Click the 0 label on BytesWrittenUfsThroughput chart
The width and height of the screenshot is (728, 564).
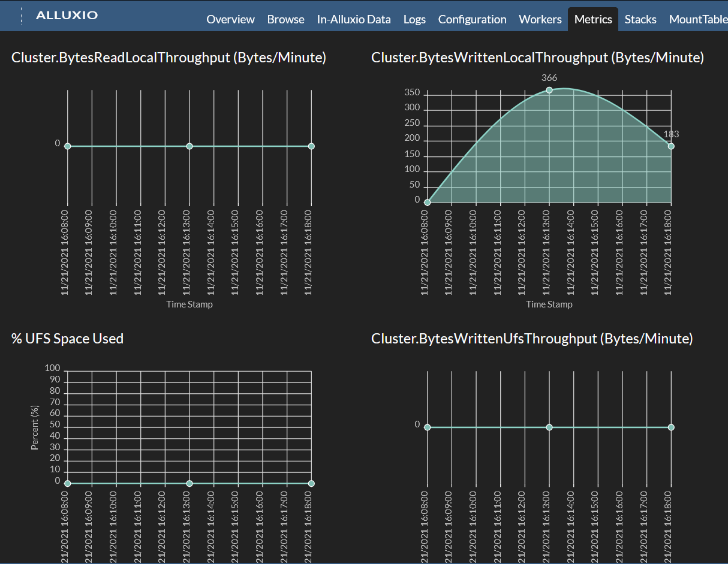click(x=417, y=424)
